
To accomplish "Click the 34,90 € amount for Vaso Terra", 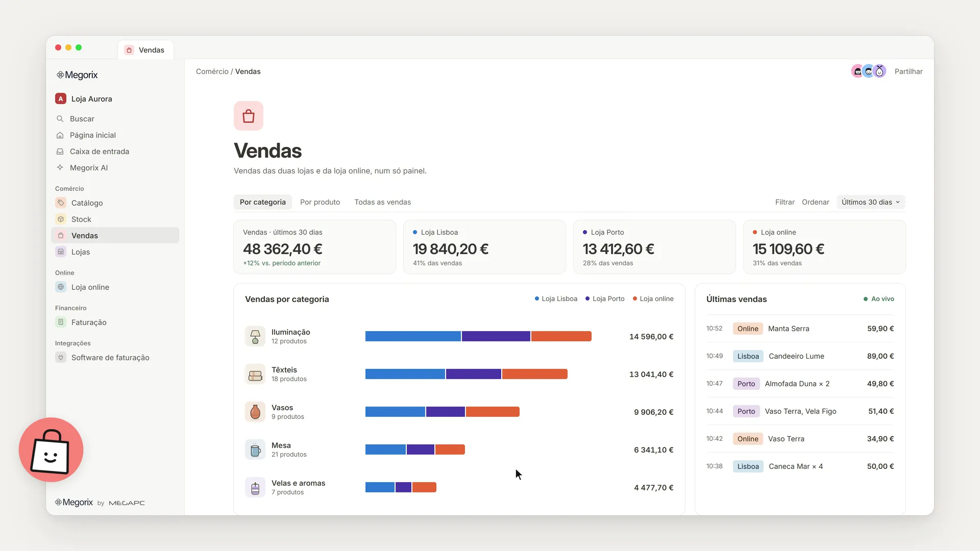I will click(x=880, y=439).
